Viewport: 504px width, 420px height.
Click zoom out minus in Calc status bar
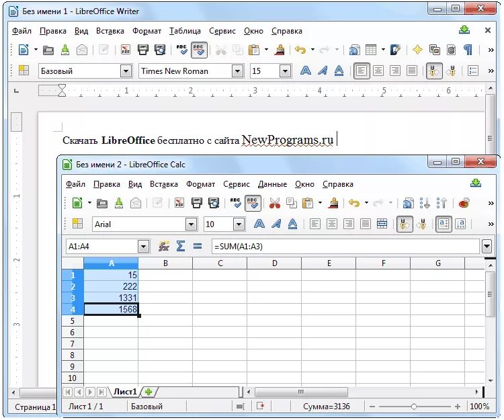coord(372,407)
